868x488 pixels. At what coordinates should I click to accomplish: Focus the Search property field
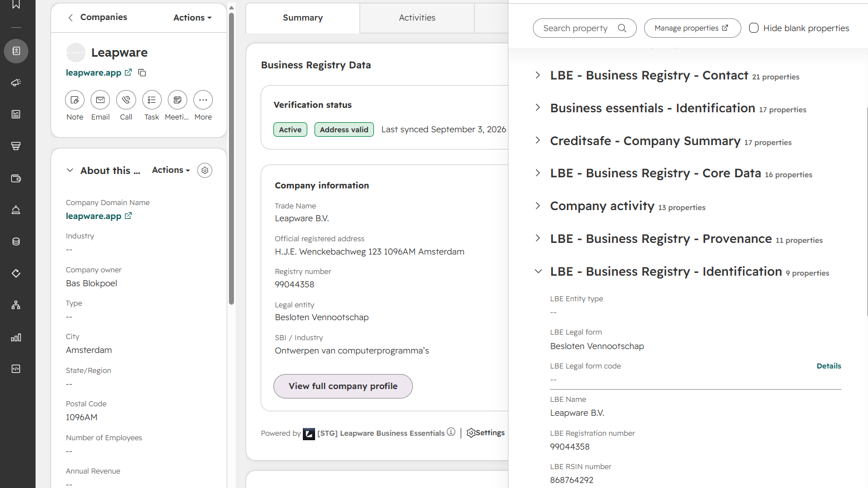coord(585,28)
